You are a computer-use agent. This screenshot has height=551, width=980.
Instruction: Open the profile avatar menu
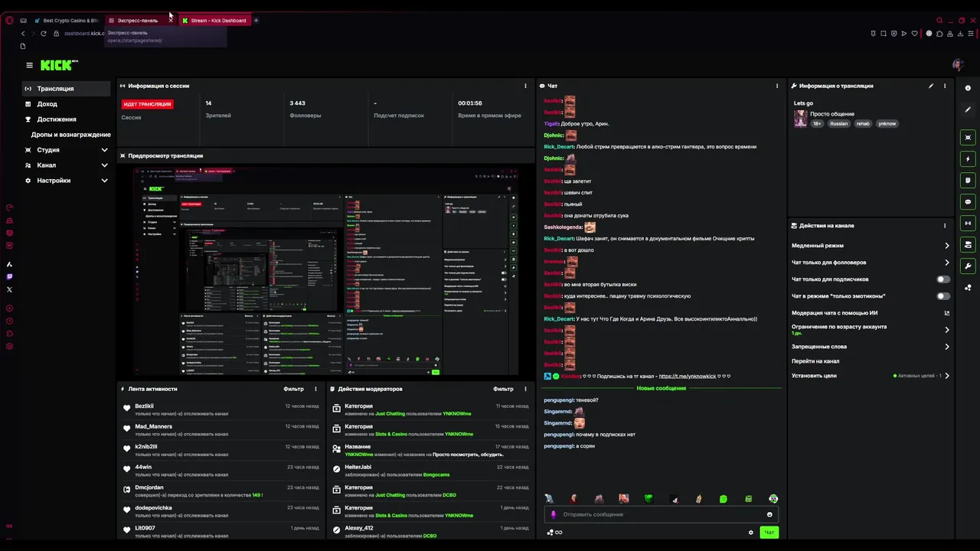click(x=957, y=66)
